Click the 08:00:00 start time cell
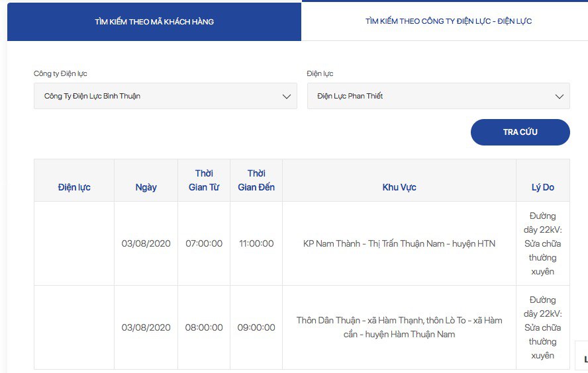Screen dimensions: 588x373 tap(204, 327)
